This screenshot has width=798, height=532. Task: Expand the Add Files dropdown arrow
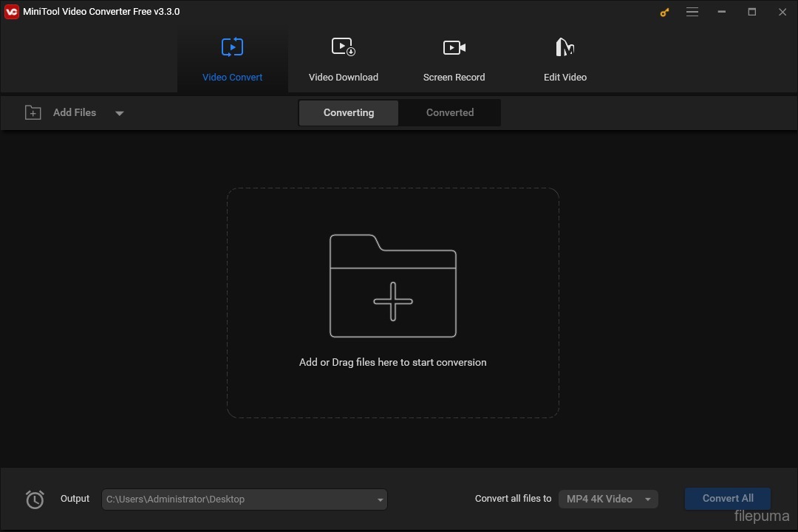tap(119, 113)
